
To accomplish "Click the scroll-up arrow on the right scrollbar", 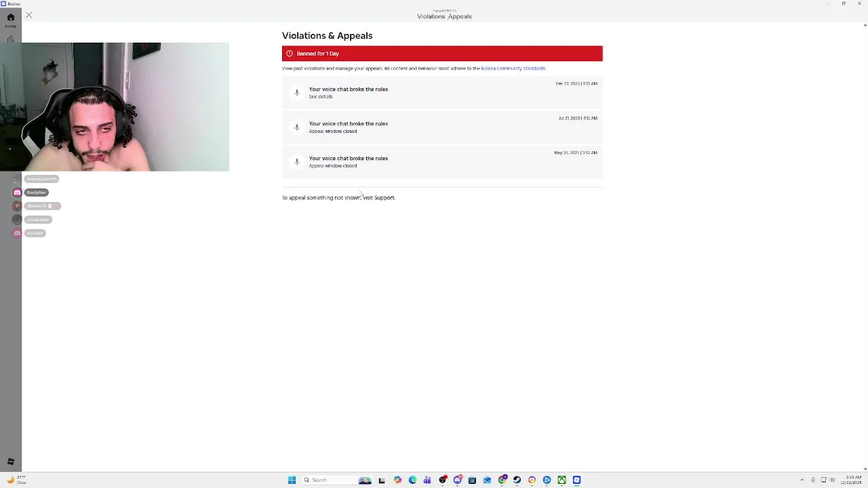I will [865, 25].
